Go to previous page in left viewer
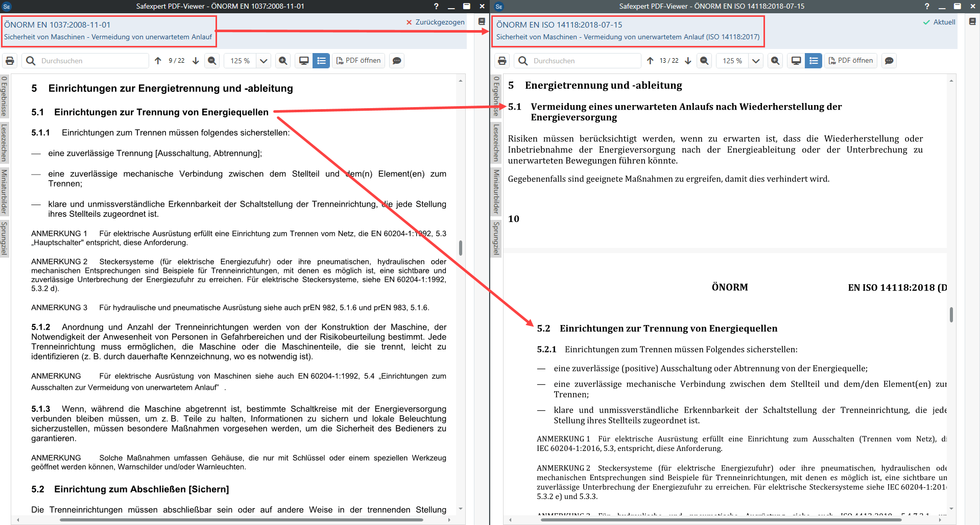980x525 pixels. click(158, 61)
